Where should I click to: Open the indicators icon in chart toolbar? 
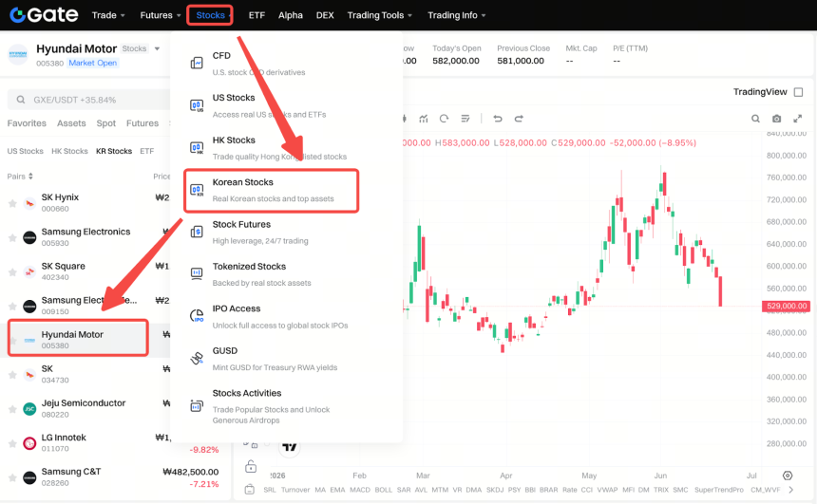pos(424,119)
